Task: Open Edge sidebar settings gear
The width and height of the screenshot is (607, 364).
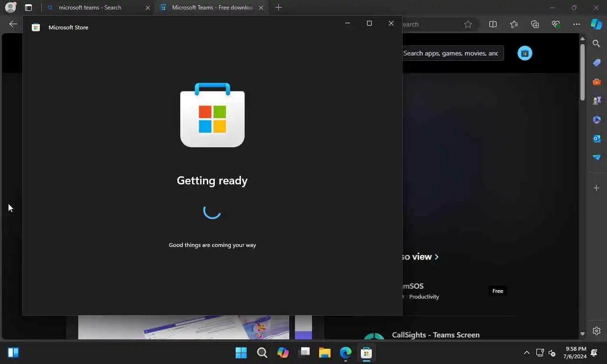Action: point(597,331)
